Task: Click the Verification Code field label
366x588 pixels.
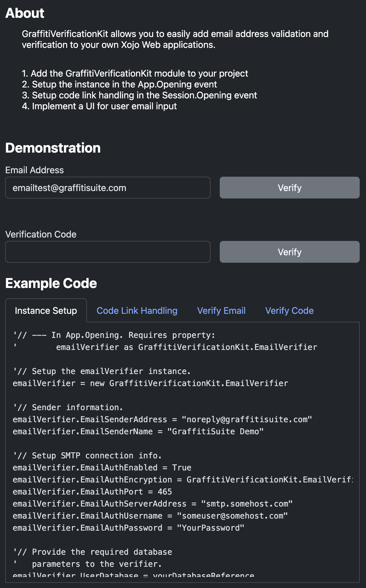Action: click(x=41, y=234)
